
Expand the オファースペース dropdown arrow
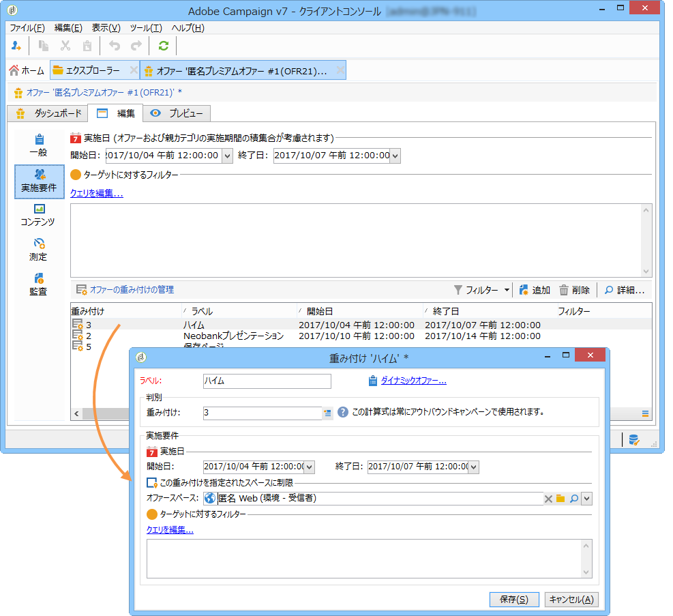coord(586,499)
